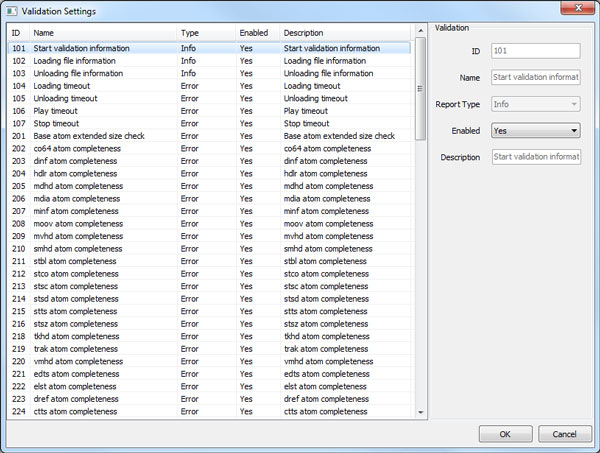
Task: Sort the list by the ID column
Action: [x=18, y=33]
